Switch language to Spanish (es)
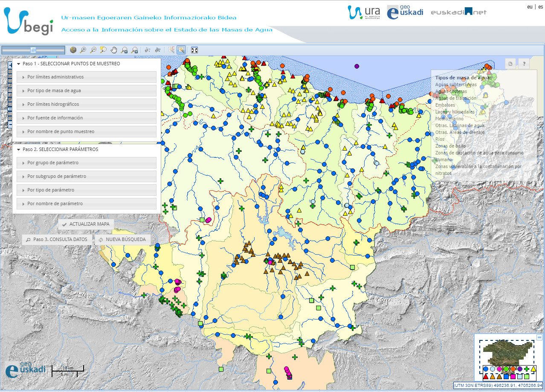Image resolution: width=545 pixels, height=392 pixels. [540, 7]
